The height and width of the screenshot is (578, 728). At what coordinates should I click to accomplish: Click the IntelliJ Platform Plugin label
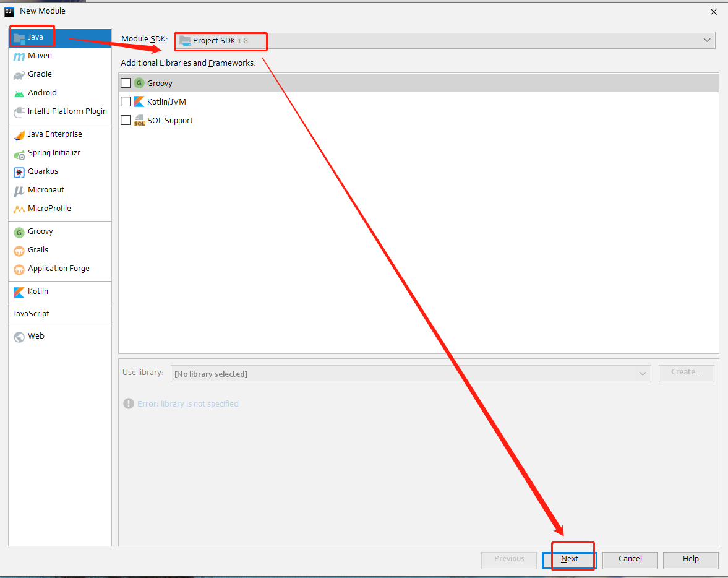67,111
